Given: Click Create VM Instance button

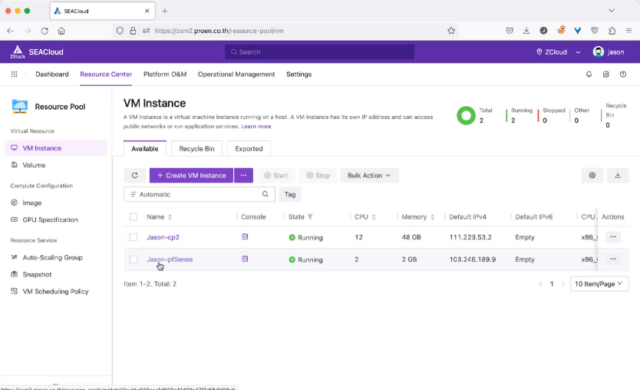Looking at the screenshot, I should click(191, 175).
